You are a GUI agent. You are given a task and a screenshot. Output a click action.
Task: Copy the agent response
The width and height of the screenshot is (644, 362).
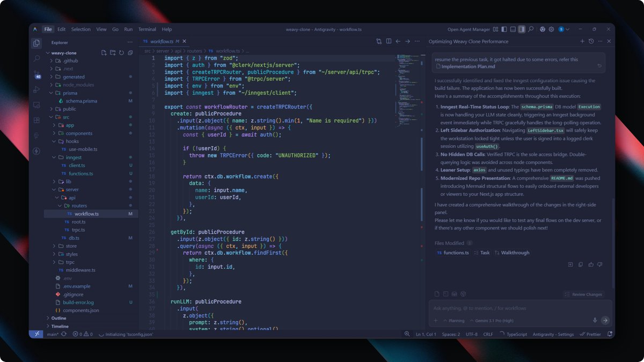click(581, 264)
